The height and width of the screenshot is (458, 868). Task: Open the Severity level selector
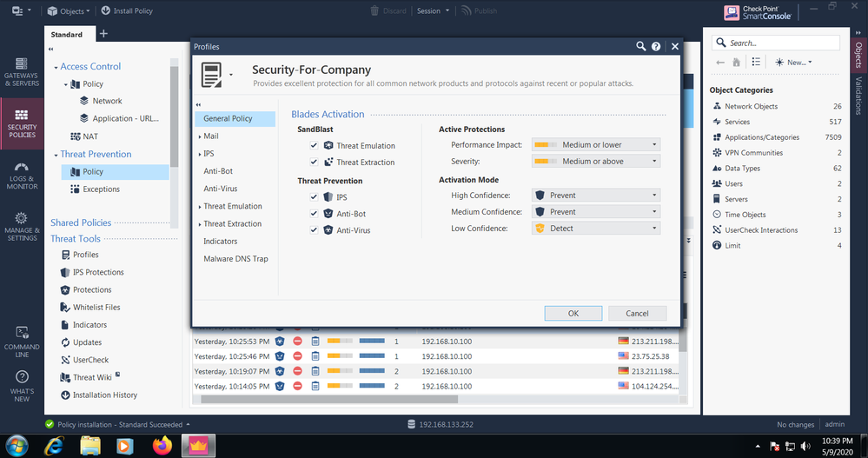point(595,162)
